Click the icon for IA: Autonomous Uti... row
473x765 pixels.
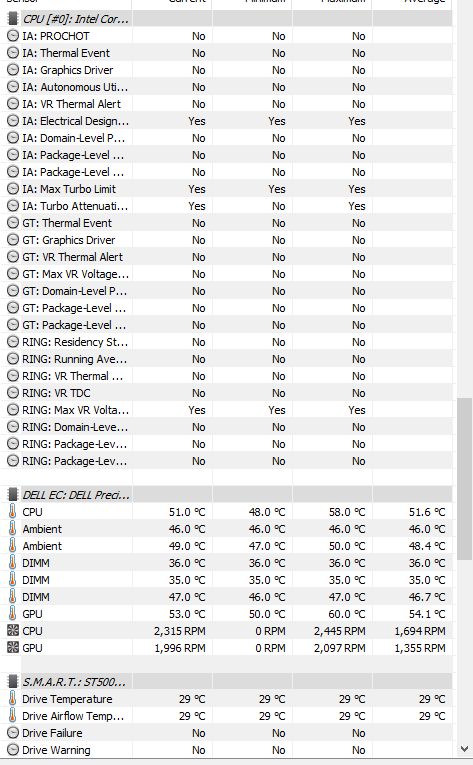[13, 87]
